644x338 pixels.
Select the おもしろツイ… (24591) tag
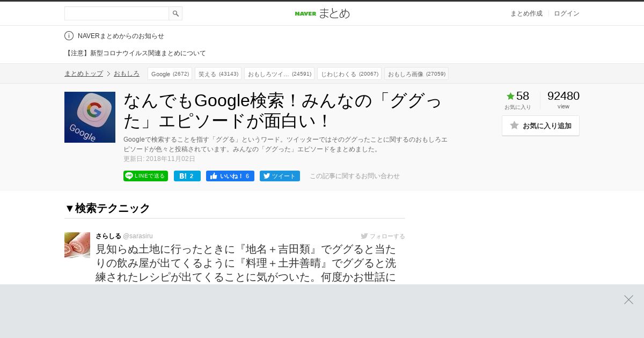point(279,74)
